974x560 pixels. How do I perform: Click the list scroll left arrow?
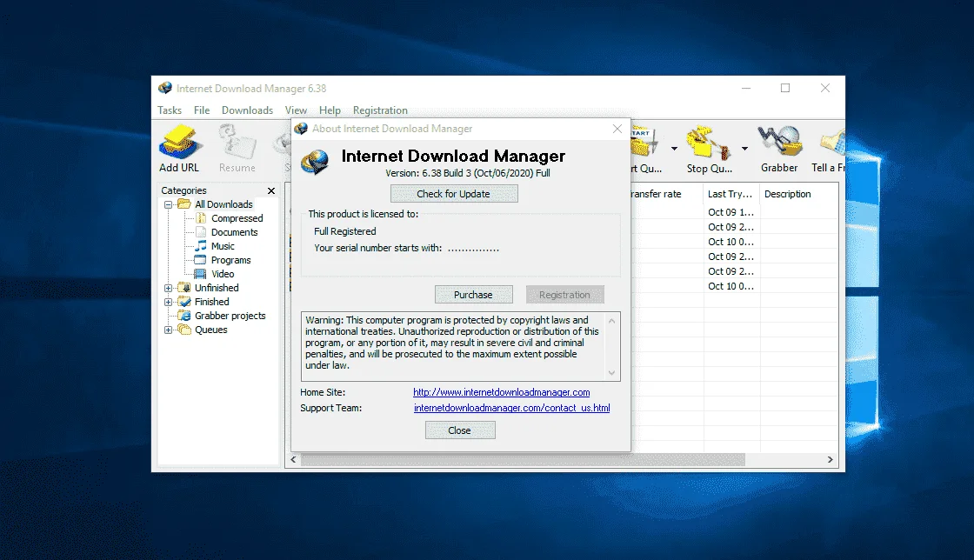(293, 459)
